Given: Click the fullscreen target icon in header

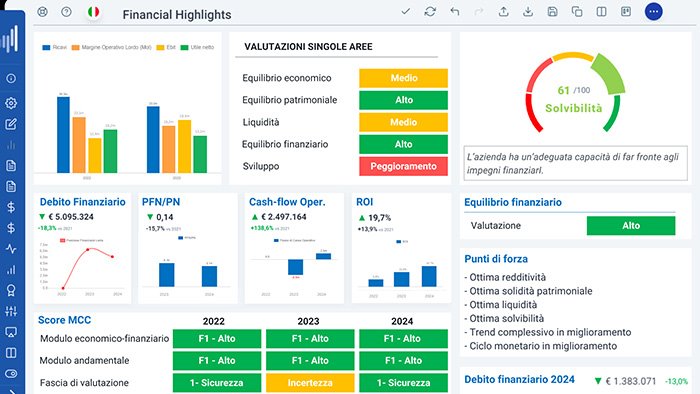Looking at the screenshot, I should pos(42,12).
